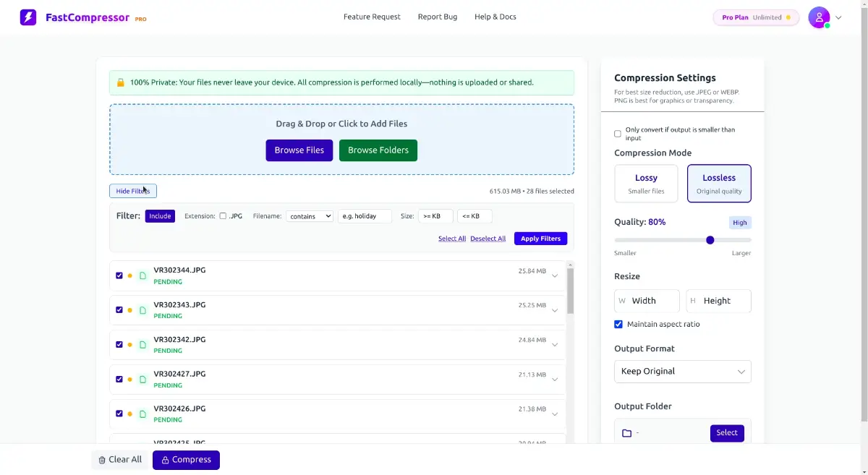Open the Help & Docs menu item

pos(495,17)
